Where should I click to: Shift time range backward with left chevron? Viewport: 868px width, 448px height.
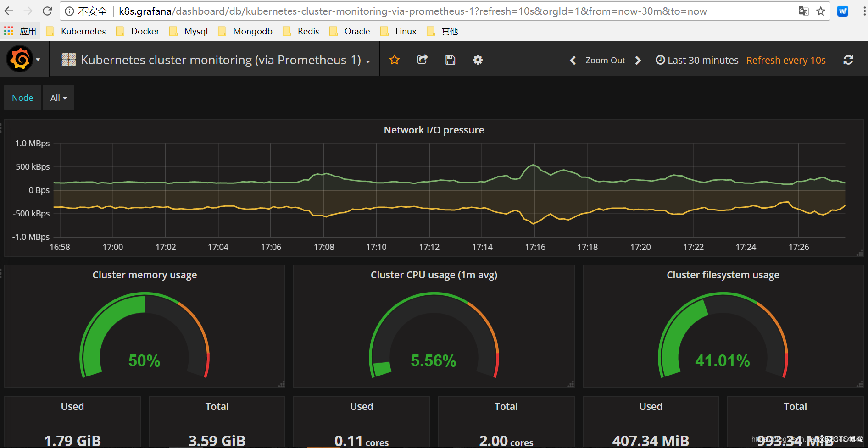click(573, 61)
